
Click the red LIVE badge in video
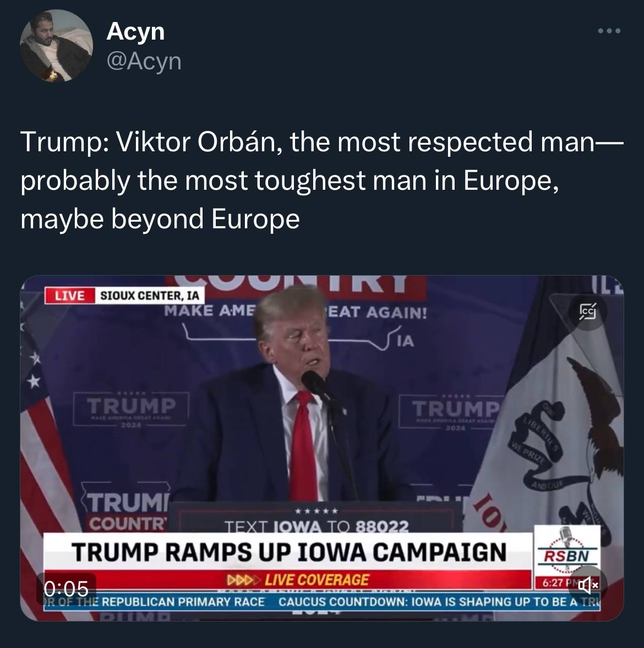click(x=70, y=295)
